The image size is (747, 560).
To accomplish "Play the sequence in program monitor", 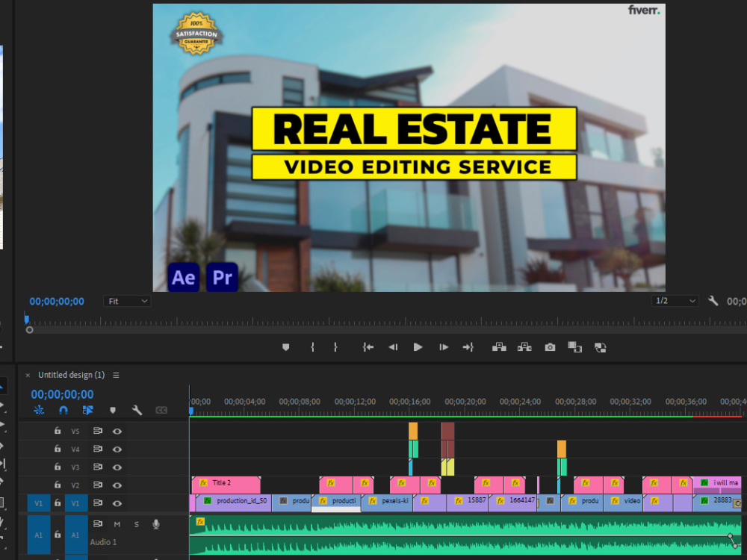I will coord(418,347).
